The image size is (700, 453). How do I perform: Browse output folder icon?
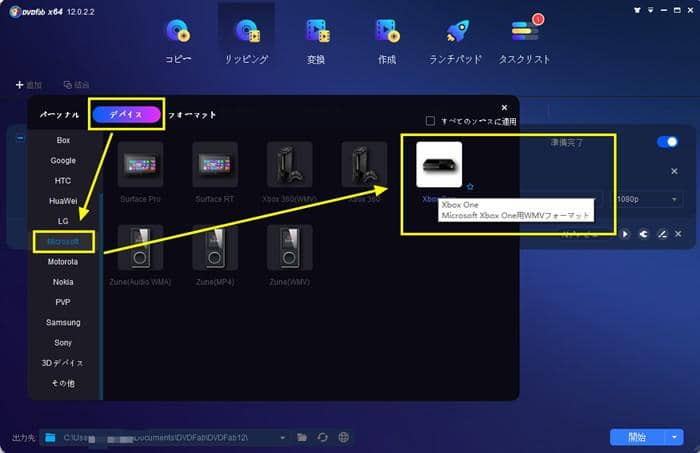pyautogui.click(x=302, y=437)
